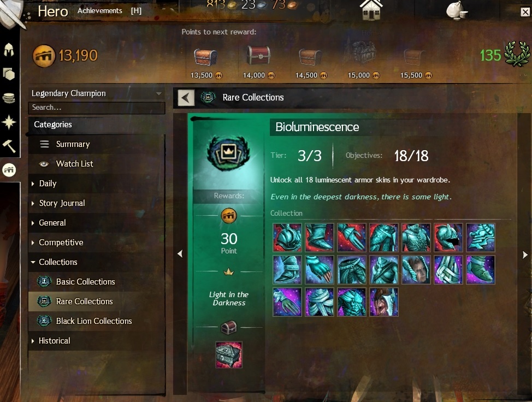Go to previous collection with left arrow
The width and height of the screenshot is (532, 402).
click(180, 254)
